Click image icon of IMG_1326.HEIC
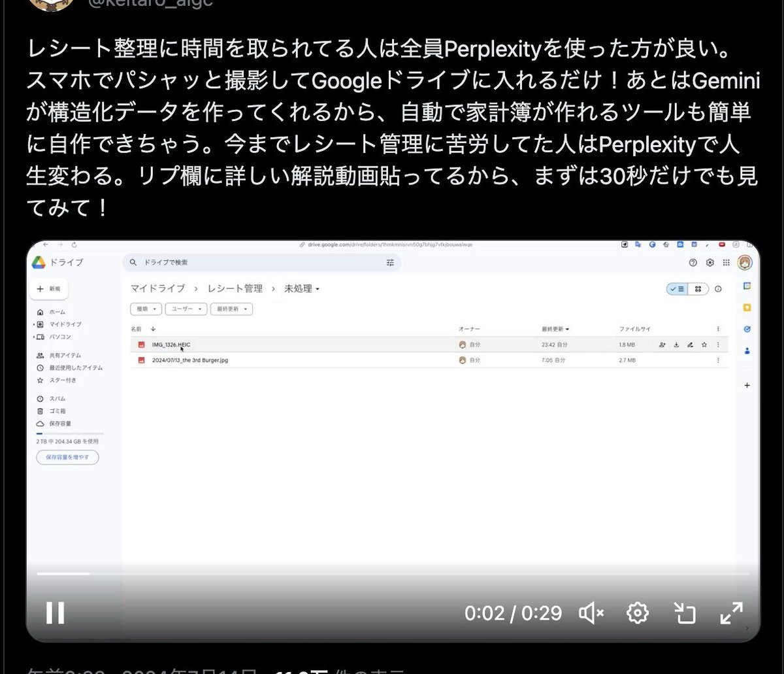Image resolution: width=784 pixels, height=674 pixels. point(140,345)
